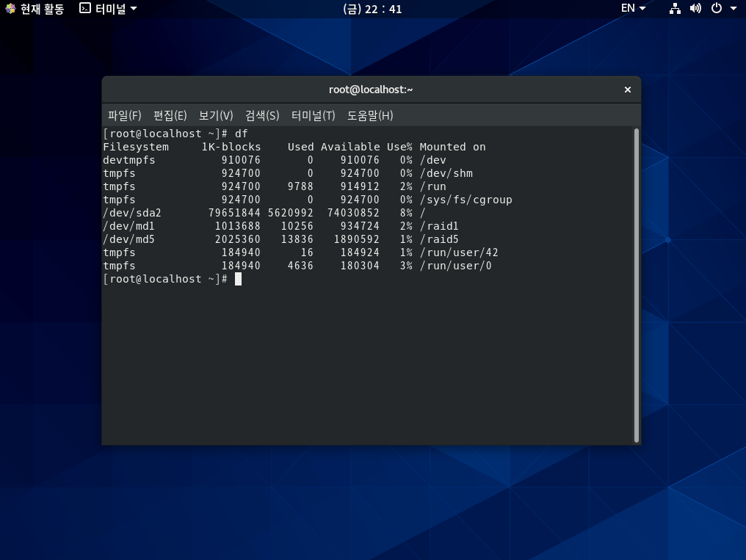
Task: Open the 터미널 application menu
Action: tap(109, 9)
